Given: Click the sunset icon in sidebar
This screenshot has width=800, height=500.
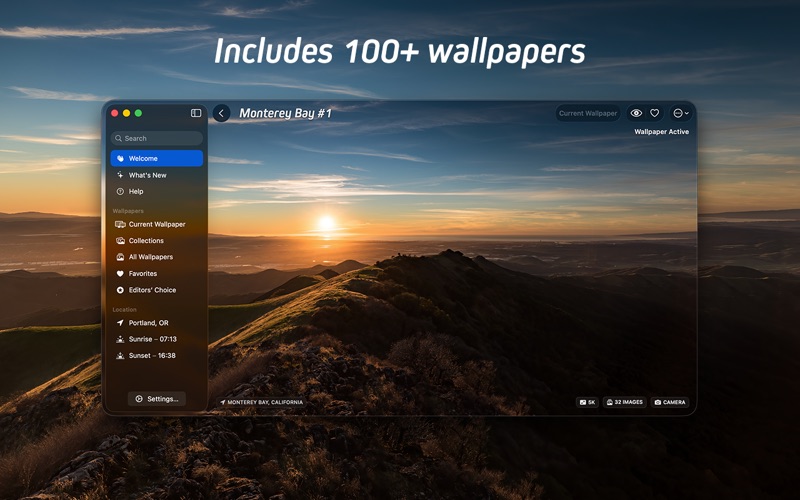Looking at the screenshot, I should [x=120, y=356].
